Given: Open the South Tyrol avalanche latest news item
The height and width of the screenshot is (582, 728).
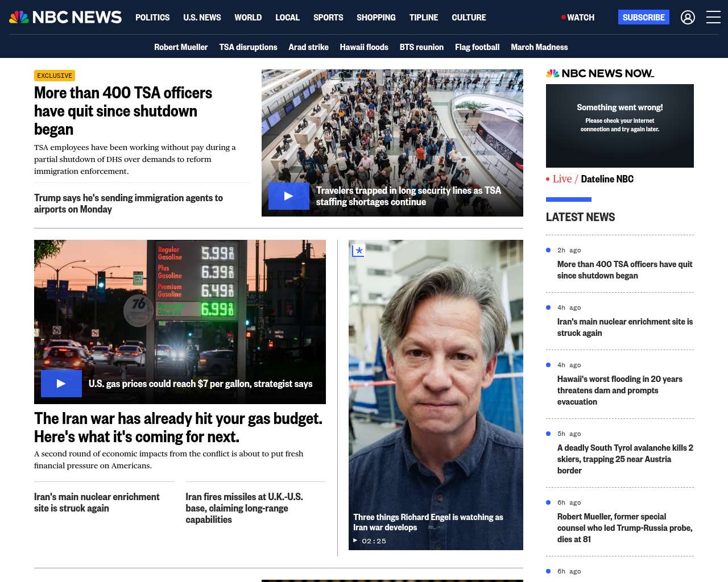Looking at the screenshot, I should tap(624, 459).
